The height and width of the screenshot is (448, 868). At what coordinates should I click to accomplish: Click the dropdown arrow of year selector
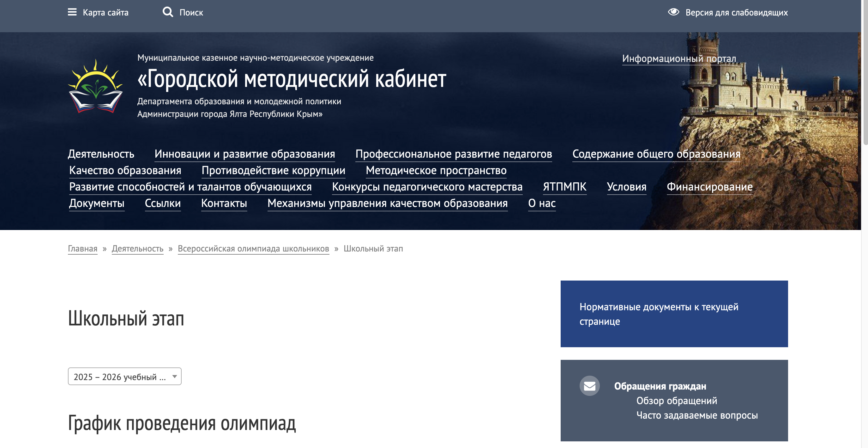(x=175, y=377)
